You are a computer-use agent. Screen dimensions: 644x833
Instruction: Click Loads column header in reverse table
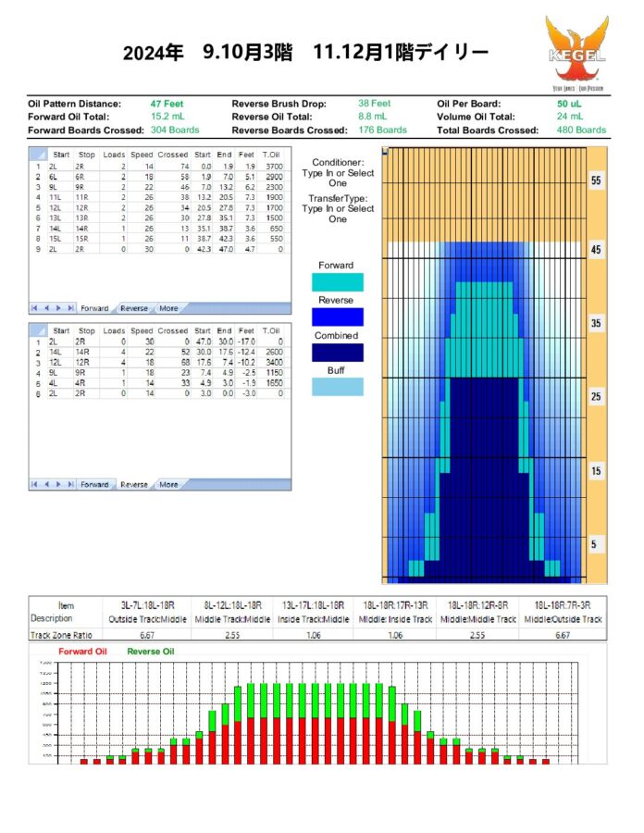[x=114, y=330]
